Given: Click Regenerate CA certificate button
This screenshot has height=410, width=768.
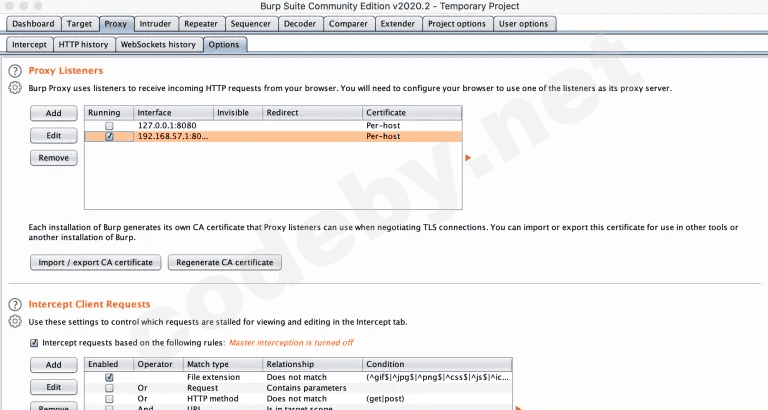Looking at the screenshot, I should (225, 263).
